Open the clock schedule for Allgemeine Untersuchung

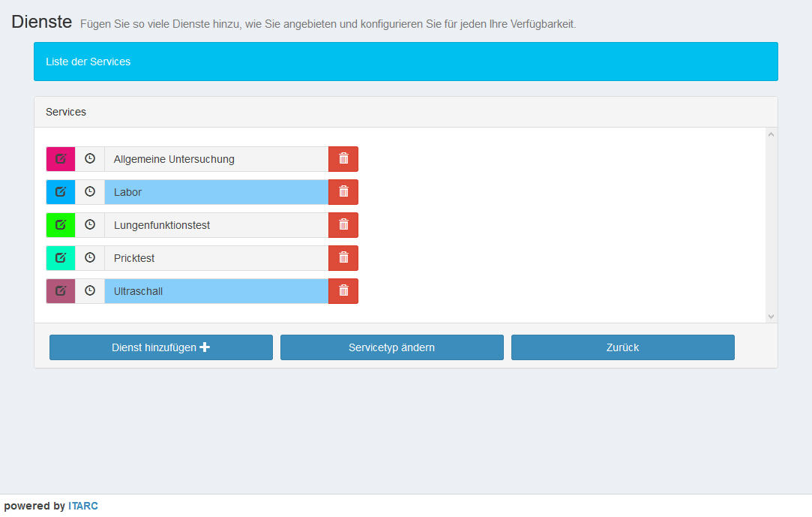(x=90, y=159)
